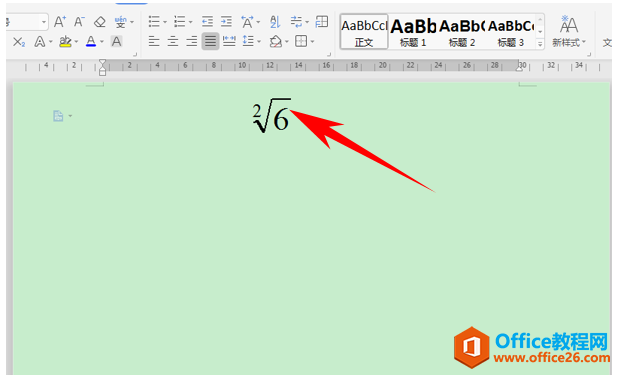Expand phonetic guide dropdown arrow
This screenshot has height=375, width=617.
pyautogui.click(x=132, y=22)
